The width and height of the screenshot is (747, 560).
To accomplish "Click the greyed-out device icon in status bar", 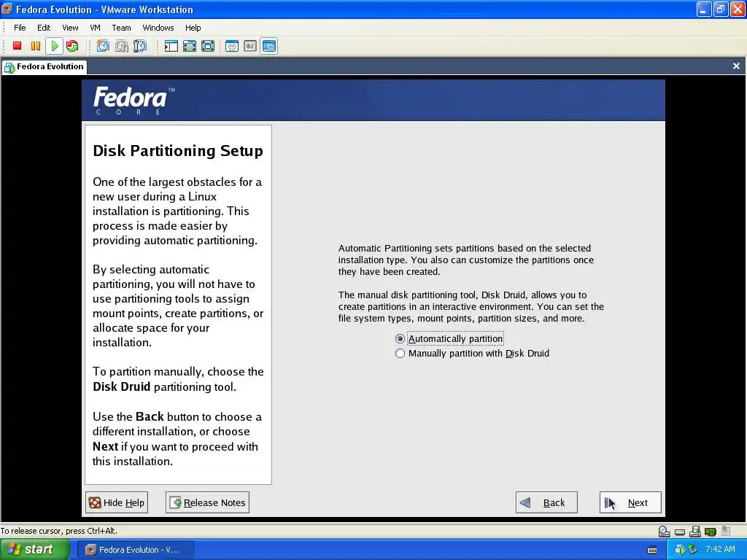I will pos(726,531).
